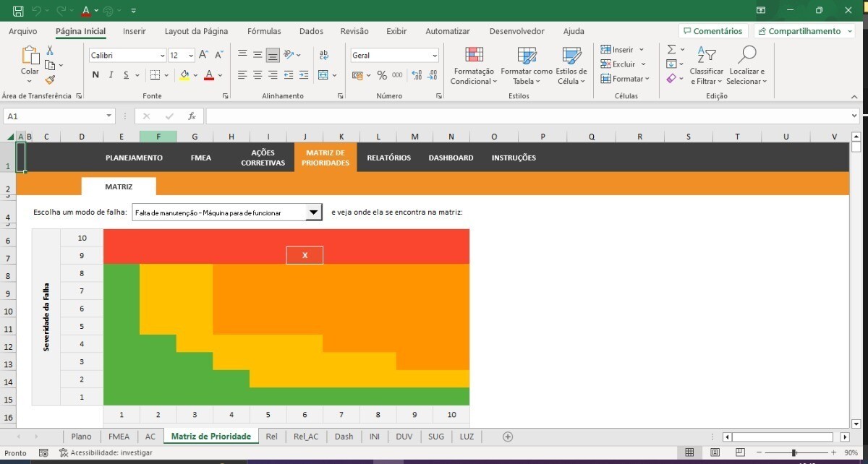Toggle bold formatting (N)

coord(95,75)
